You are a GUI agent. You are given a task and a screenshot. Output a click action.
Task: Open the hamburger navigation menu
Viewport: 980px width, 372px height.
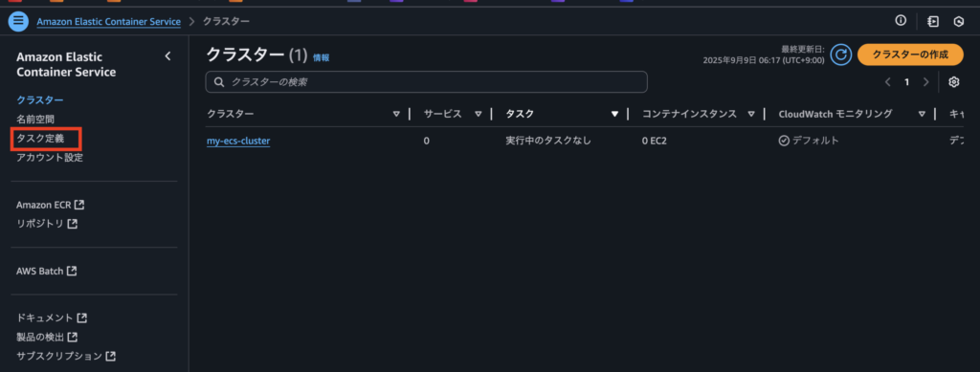pos(18,21)
